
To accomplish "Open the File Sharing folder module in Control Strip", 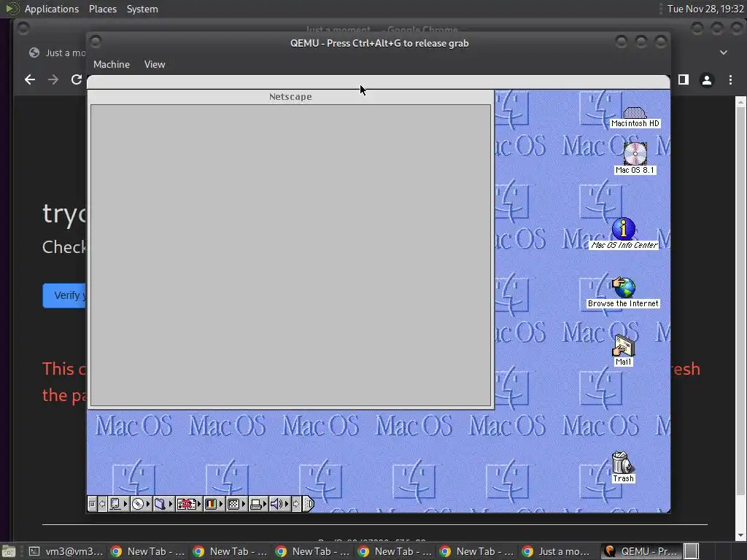I will click(x=163, y=504).
